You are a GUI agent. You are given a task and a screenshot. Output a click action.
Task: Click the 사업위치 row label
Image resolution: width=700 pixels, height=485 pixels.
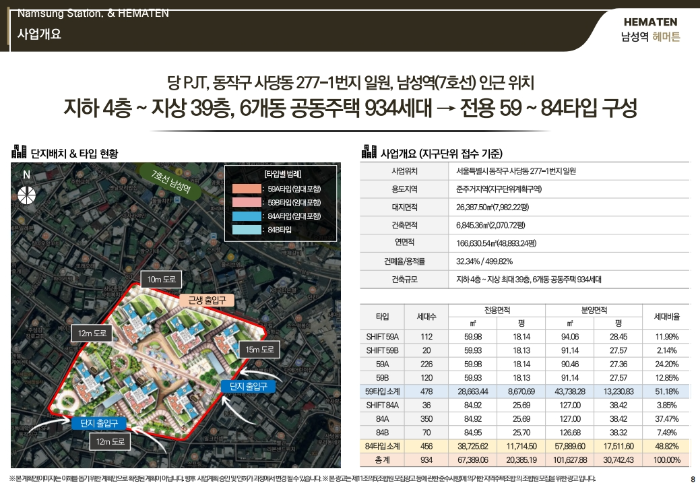pyautogui.click(x=404, y=171)
